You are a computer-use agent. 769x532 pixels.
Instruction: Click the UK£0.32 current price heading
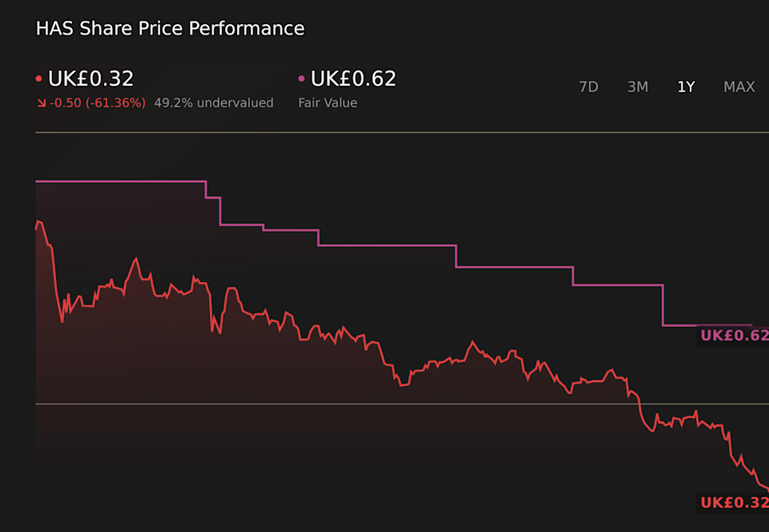91,79
